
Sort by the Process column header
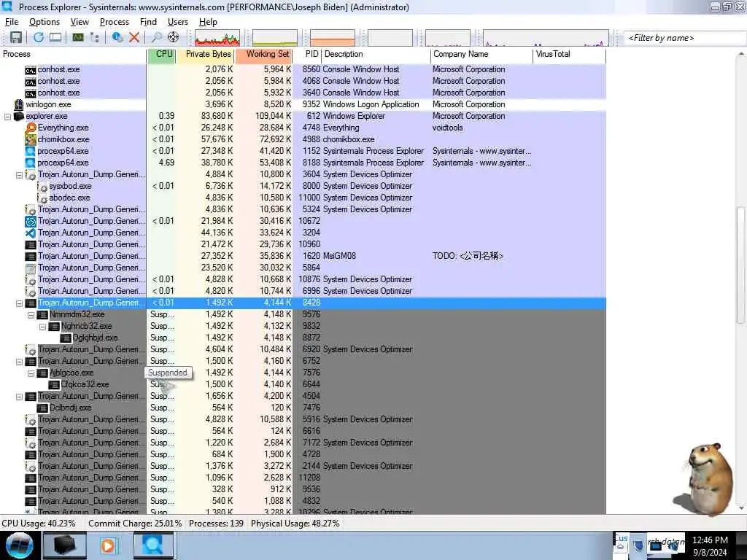[73, 54]
